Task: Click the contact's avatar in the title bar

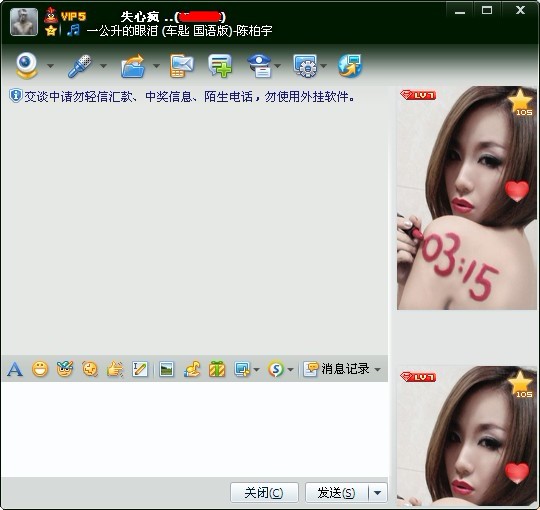Action: (x=24, y=22)
